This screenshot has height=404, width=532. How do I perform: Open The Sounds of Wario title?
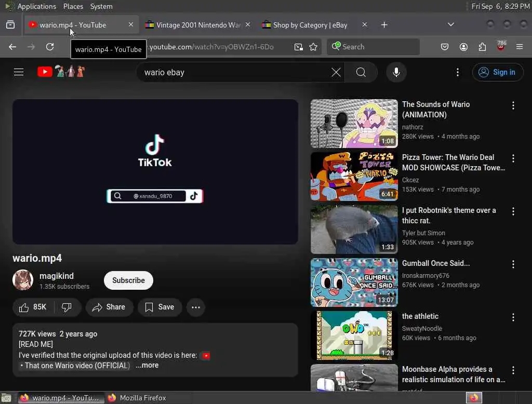click(x=436, y=109)
